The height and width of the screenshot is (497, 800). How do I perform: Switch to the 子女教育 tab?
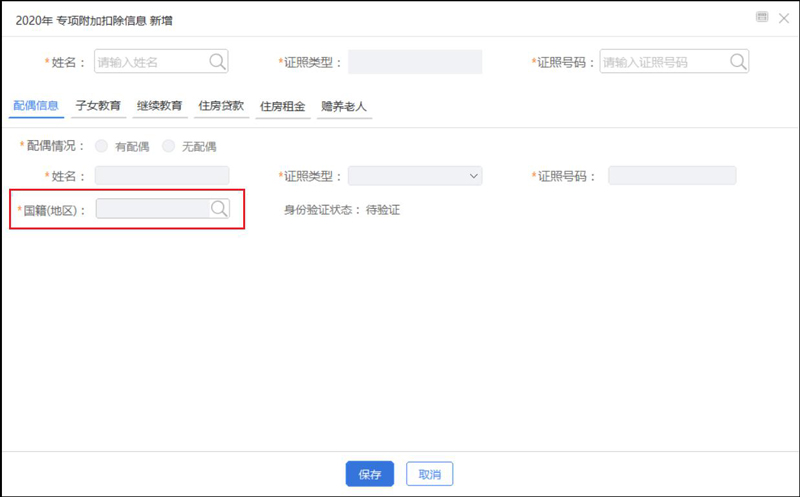[101, 105]
